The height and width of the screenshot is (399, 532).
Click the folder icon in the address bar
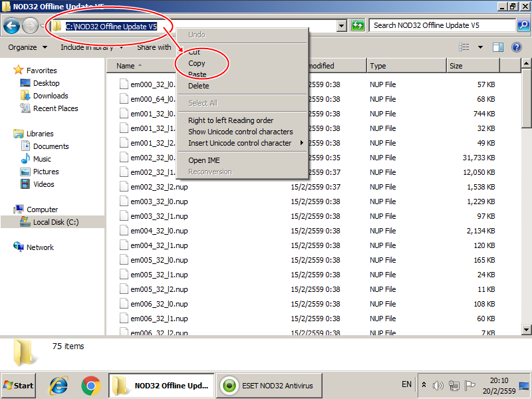click(57, 26)
